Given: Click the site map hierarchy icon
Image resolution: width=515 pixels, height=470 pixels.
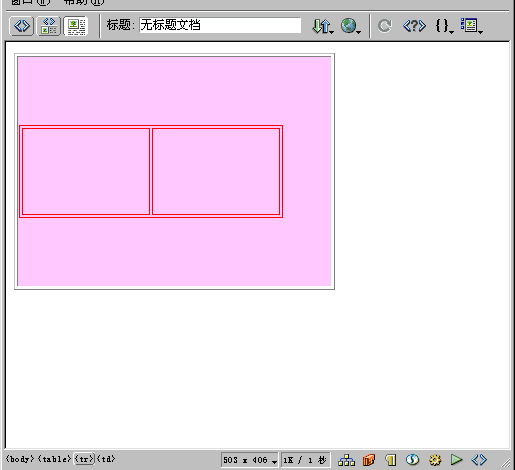Looking at the screenshot, I should point(346,460).
